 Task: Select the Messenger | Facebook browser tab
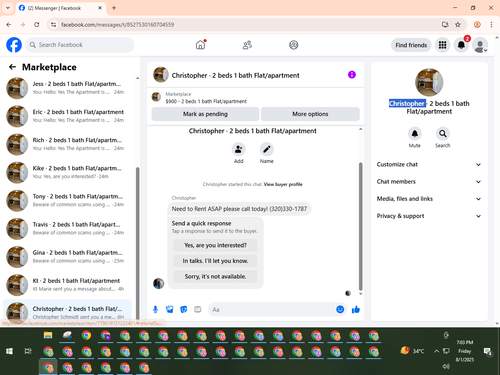tap(61, 8)
